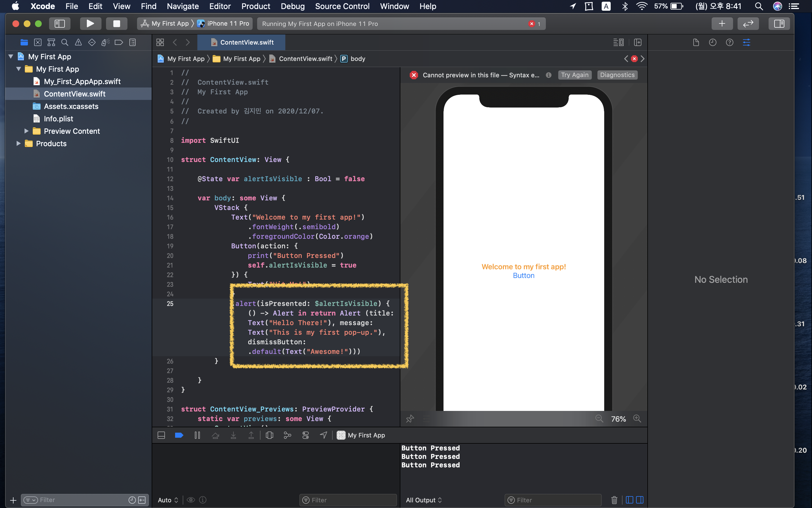812x508 pixels.
Task: Collapse the My First App group folder
Action: coord(19,69)
